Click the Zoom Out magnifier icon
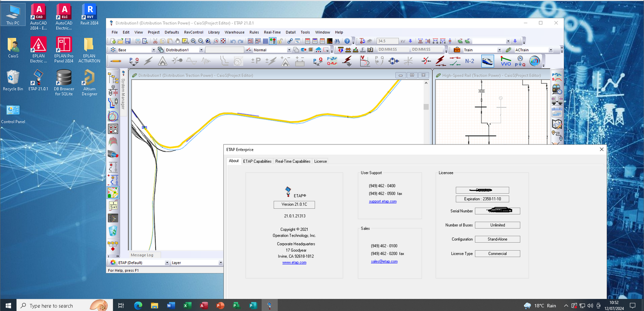The height and width of the screenshot is (311, 644). pos(200,41)
